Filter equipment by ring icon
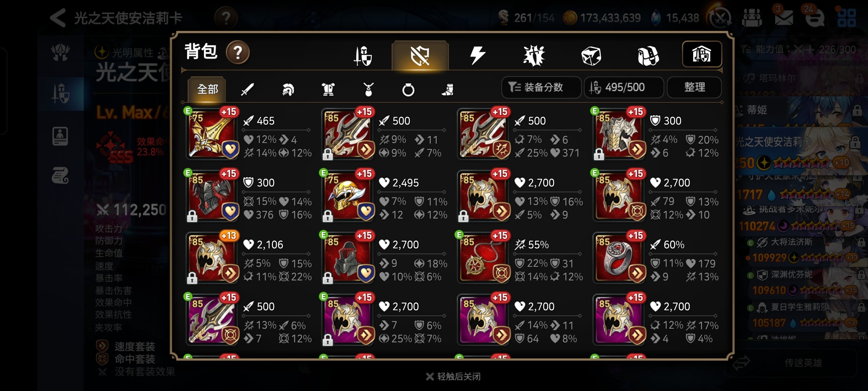 click(x=408, y=89)
